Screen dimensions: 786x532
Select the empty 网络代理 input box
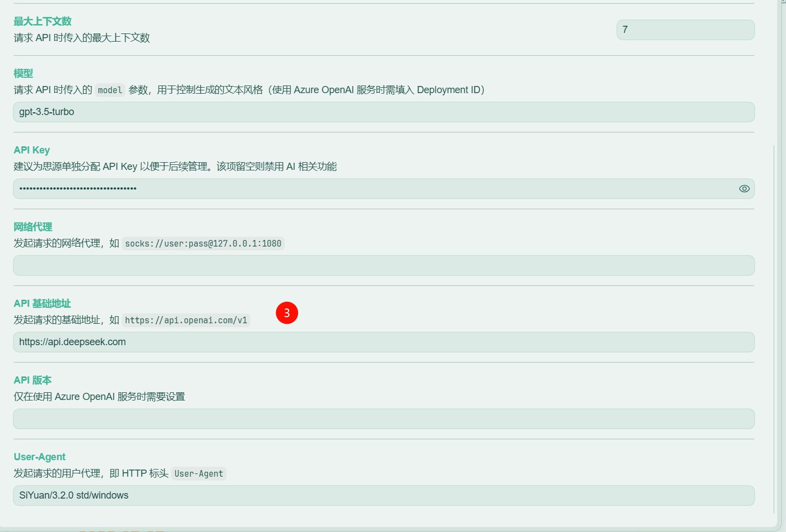(383, 265)
